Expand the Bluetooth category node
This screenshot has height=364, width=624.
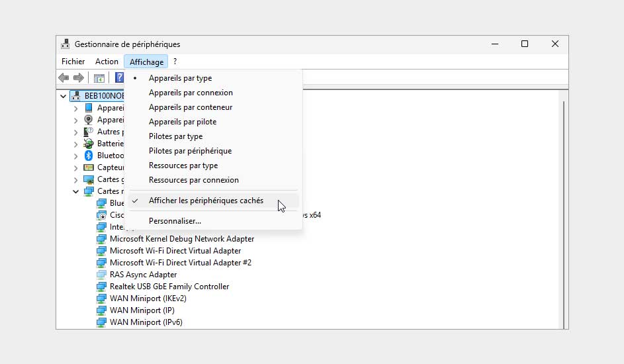pyautogui.click(x=76, y=156)
